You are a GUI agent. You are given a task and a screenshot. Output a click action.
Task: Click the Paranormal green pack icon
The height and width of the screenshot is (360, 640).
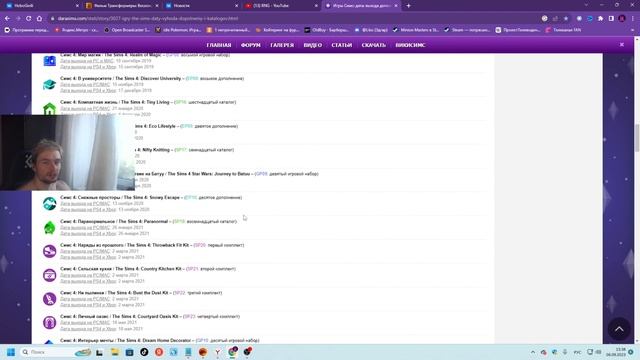49,228
